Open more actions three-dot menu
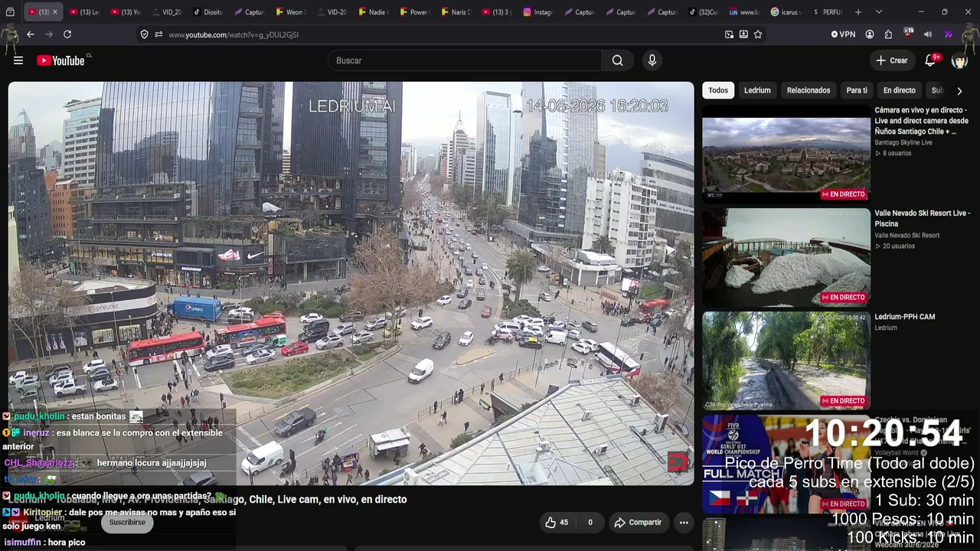Viewport: 980px width, 551px height. click(x=684, y=523)
